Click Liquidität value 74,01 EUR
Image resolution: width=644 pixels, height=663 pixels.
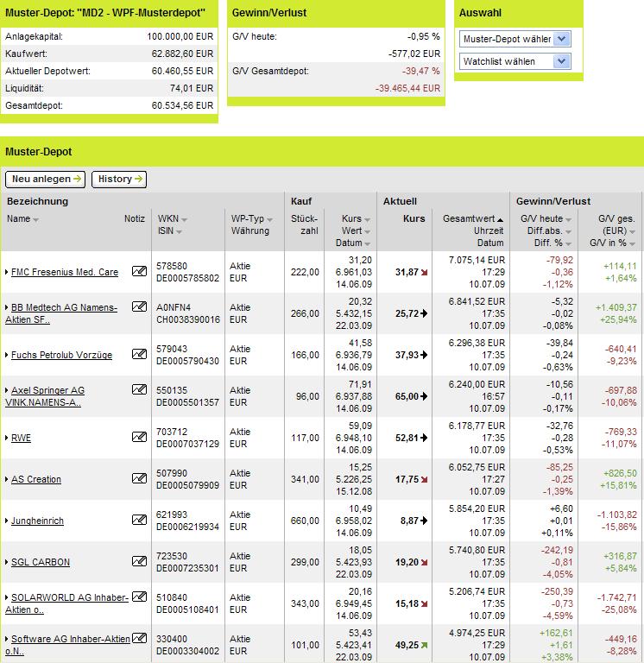tap(192, 88)
